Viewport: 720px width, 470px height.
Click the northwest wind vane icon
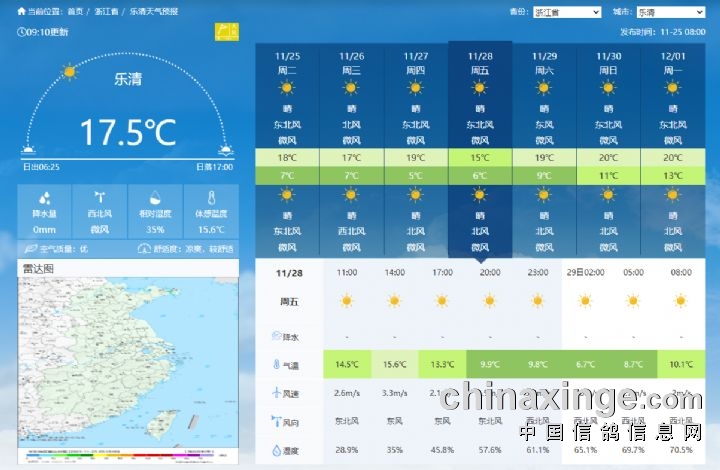click(99, 198)
